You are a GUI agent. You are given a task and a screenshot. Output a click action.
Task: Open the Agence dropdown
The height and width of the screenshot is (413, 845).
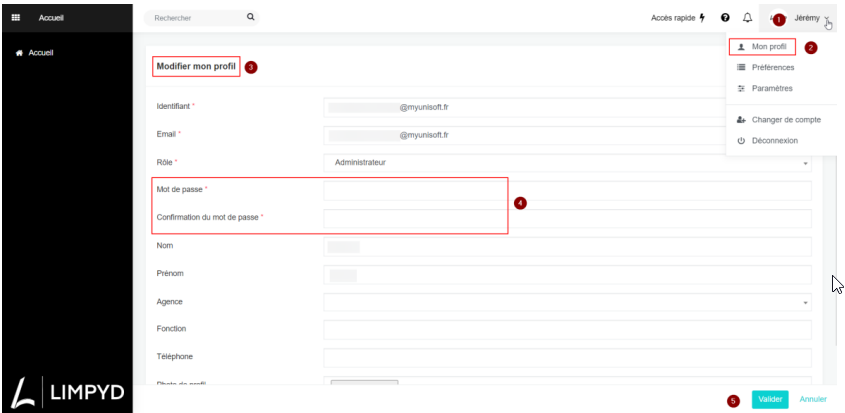[567, 302]
